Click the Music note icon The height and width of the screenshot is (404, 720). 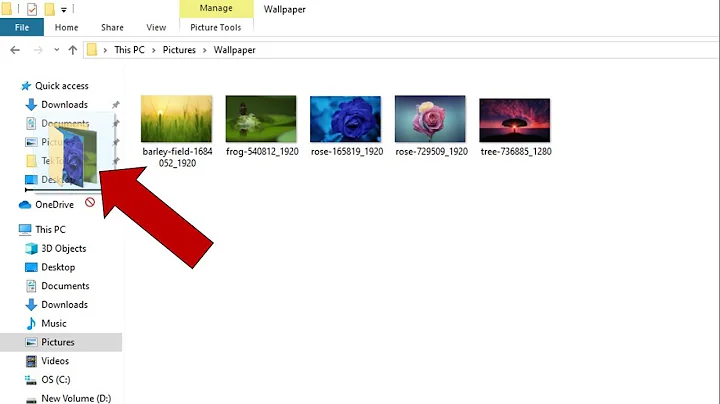[31, 324]
